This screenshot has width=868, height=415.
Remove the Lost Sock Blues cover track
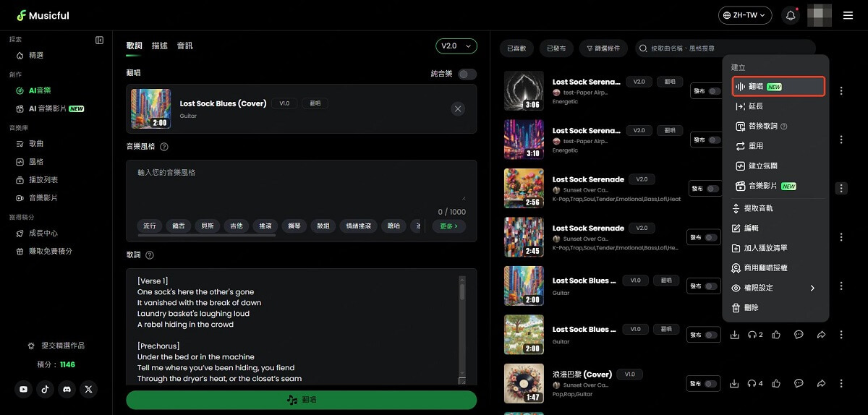click(x=457, y=109)
